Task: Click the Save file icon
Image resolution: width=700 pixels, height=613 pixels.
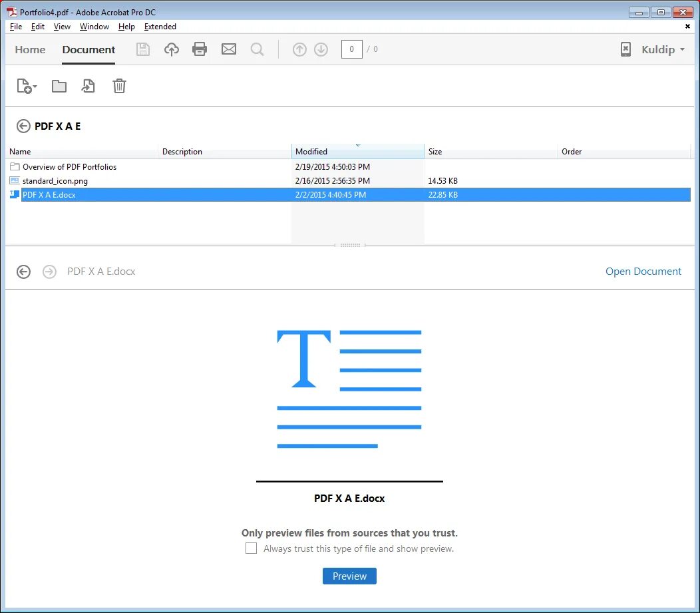Action: click(143, 49)
